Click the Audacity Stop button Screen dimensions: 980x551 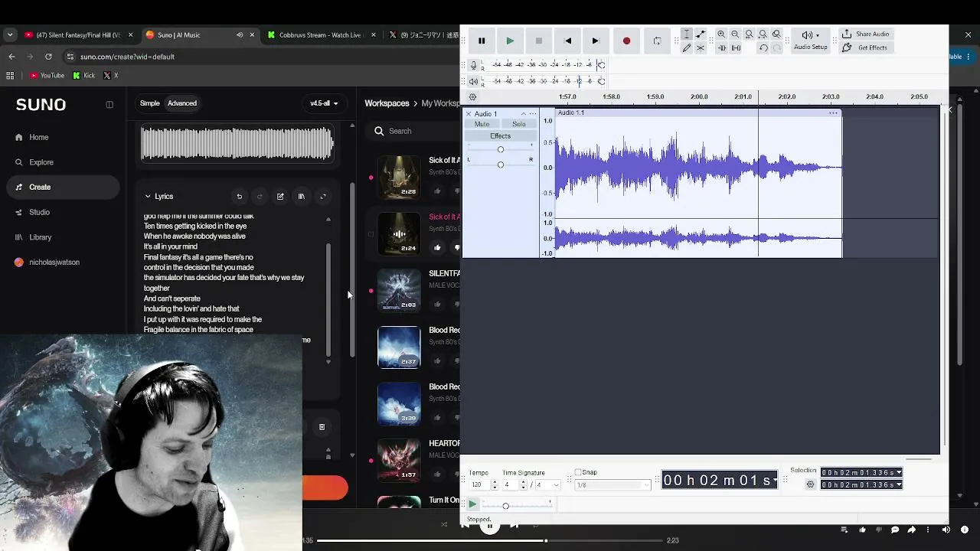click(539, 41)
